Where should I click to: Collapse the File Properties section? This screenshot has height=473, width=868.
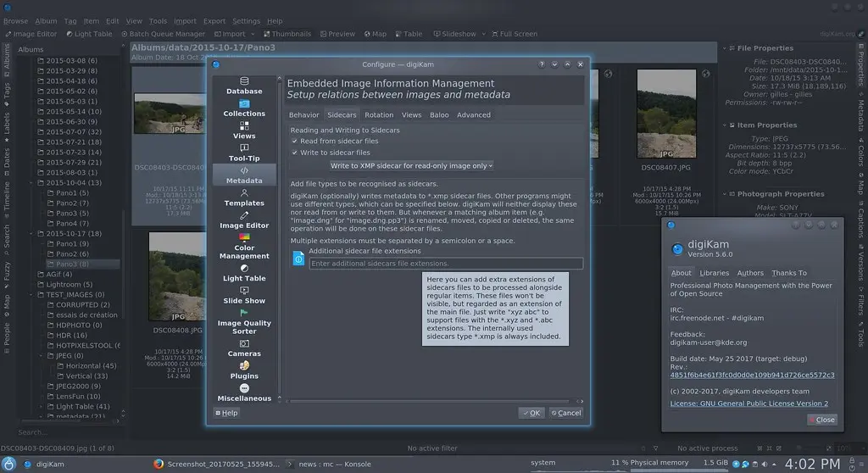point(731,48)
